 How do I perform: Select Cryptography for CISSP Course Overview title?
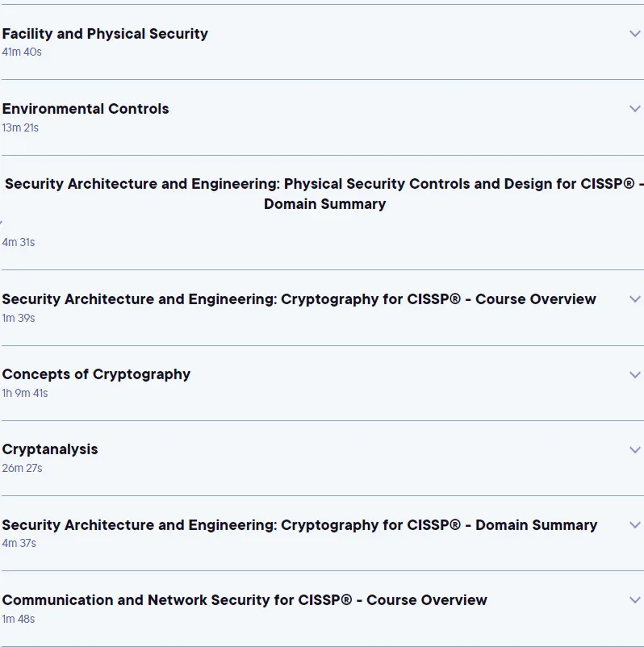click(299, 299)
